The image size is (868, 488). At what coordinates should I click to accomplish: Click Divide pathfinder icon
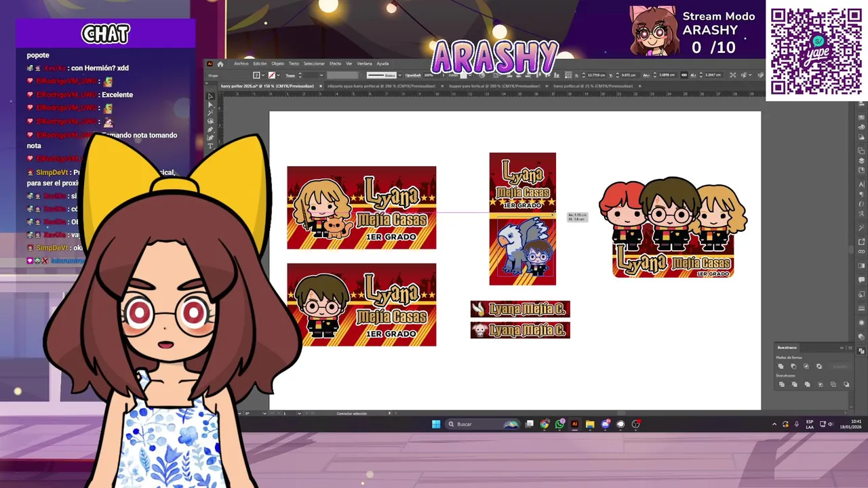(x=782, y=384)
